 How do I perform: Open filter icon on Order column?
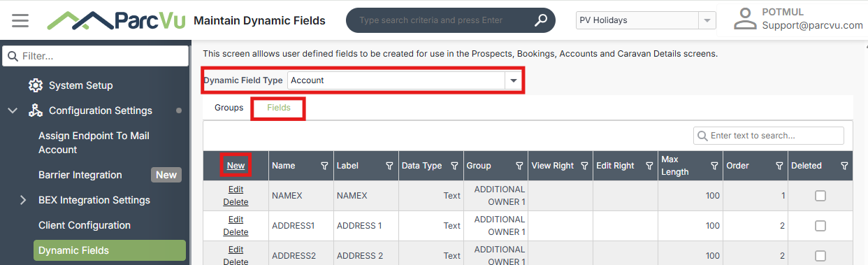point(779,166)
